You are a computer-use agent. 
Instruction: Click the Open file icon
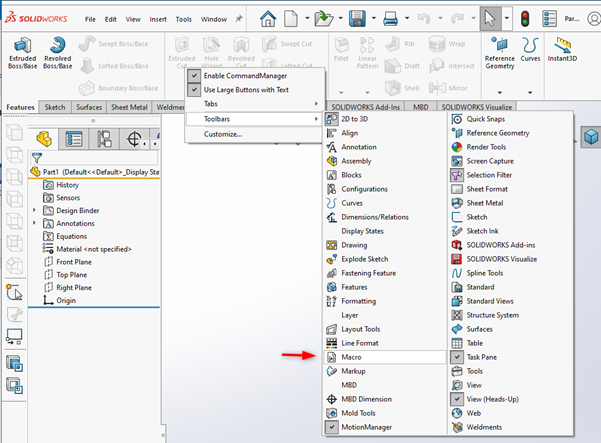coord(324,18)
